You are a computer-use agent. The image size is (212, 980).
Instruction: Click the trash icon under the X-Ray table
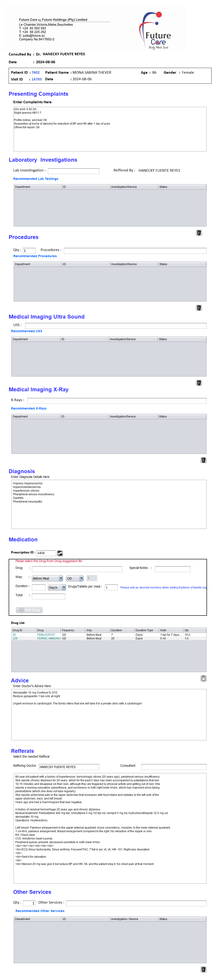point(203,460)
